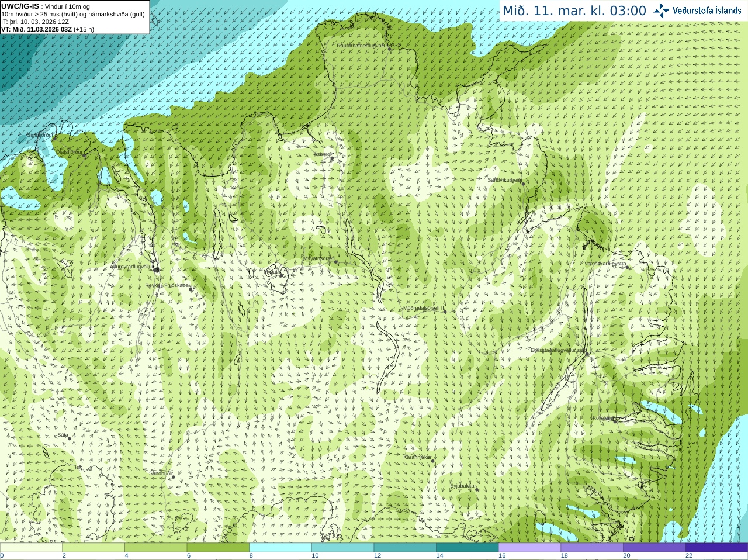Click the legend value '16'
Viewport: 748px width, 560px height.
coord(502,556)
